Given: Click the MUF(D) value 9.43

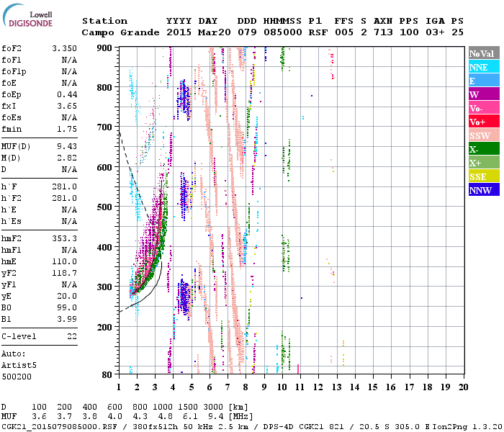Looking at the screenshot, I should tap(67, 146).
